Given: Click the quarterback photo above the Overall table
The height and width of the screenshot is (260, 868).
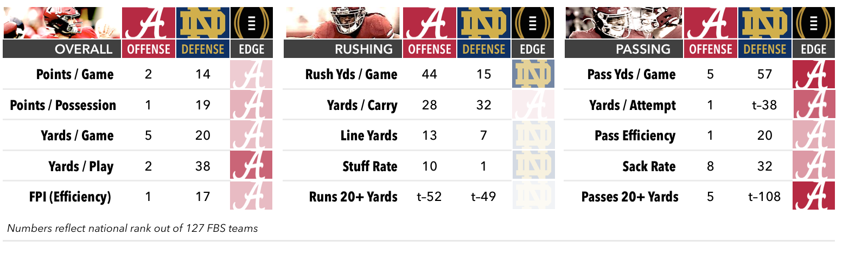Looking at the screenshot, I should click(62, 23).
